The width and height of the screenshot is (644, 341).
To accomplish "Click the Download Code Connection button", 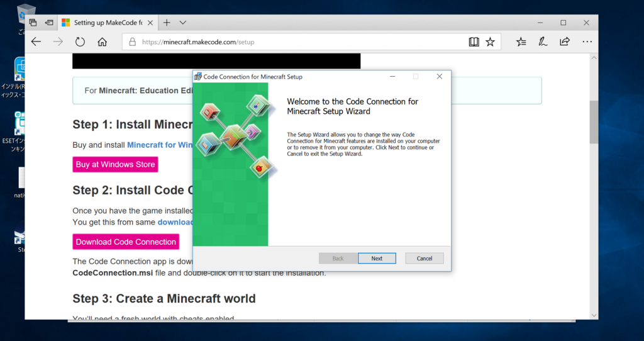I will tap(126, 242).
